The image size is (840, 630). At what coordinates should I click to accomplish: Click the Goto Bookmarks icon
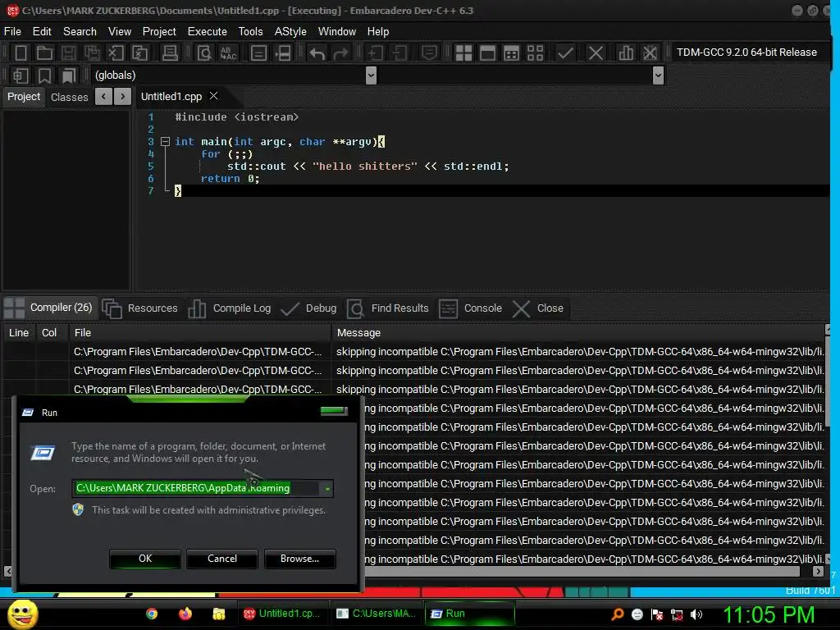click(x=68, y=75)
